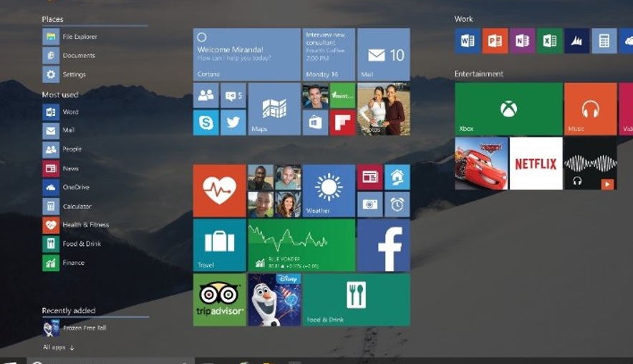Launch the Skype tile
Viewport: 633px width, 364px height.
(x=206, y=122)
